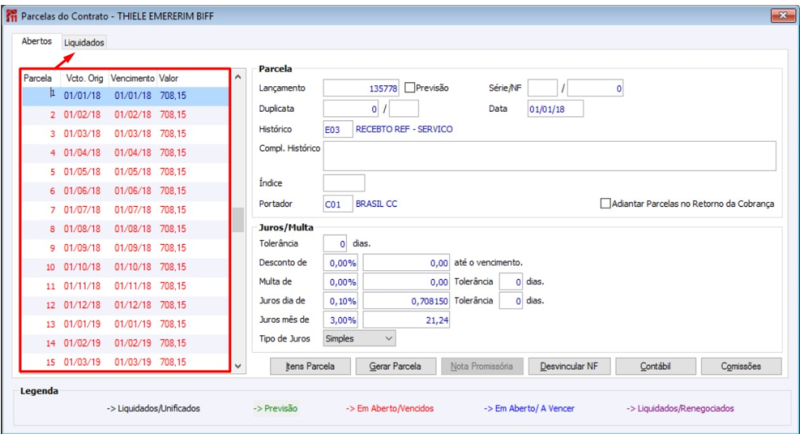Open the Contábil button

pos(656,366)
